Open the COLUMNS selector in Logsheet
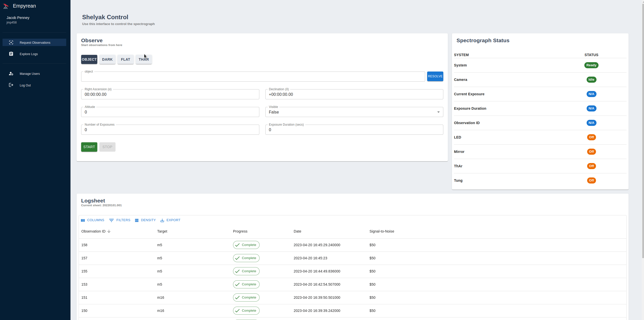 click(x=93, y=220)
